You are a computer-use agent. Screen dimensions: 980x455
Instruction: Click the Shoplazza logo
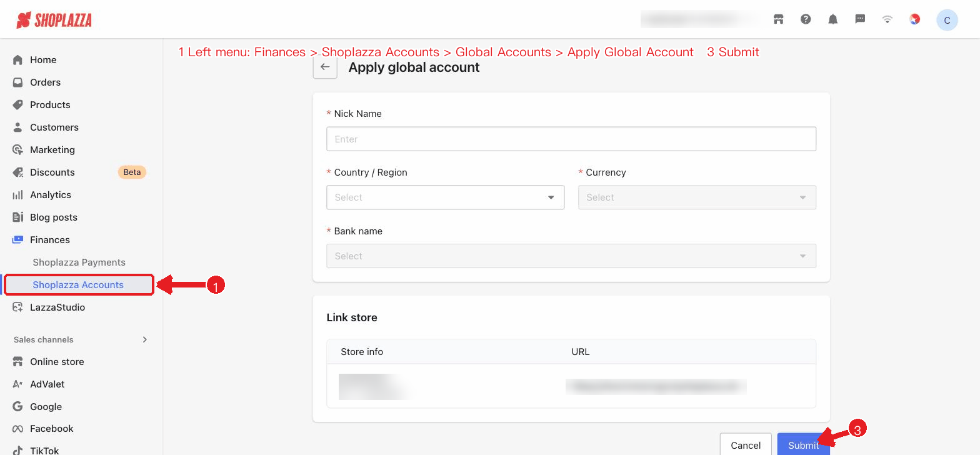coord(54,20)
